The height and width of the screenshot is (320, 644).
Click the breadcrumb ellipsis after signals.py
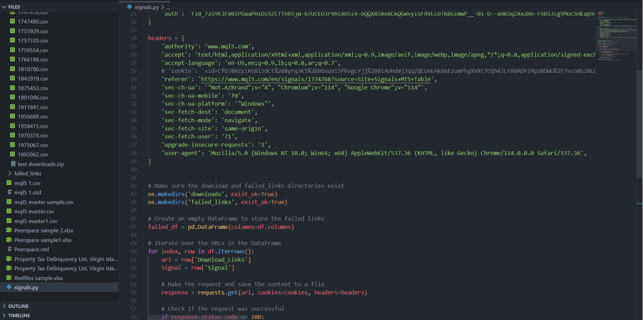click(x=168, y=7)
